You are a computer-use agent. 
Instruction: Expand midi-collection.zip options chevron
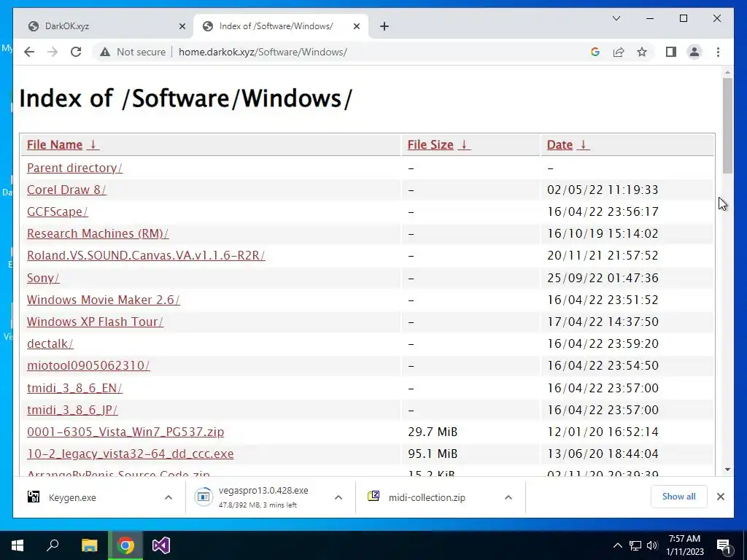pyautogui.click(x=508, y=497)
